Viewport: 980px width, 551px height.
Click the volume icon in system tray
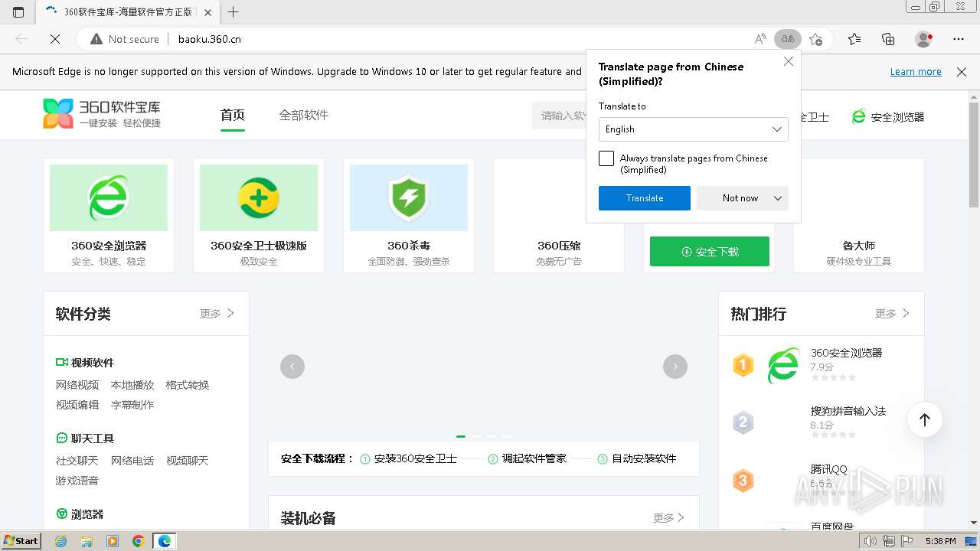click(x=871, y=541)
